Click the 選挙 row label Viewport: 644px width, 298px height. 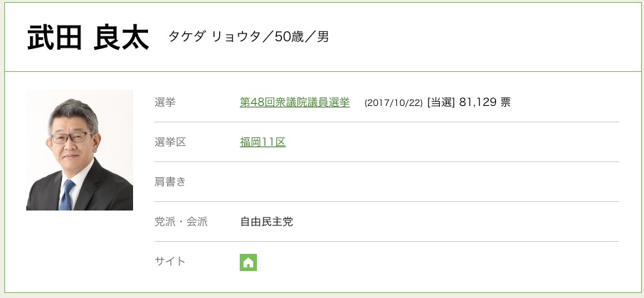(x=165, y=102)
